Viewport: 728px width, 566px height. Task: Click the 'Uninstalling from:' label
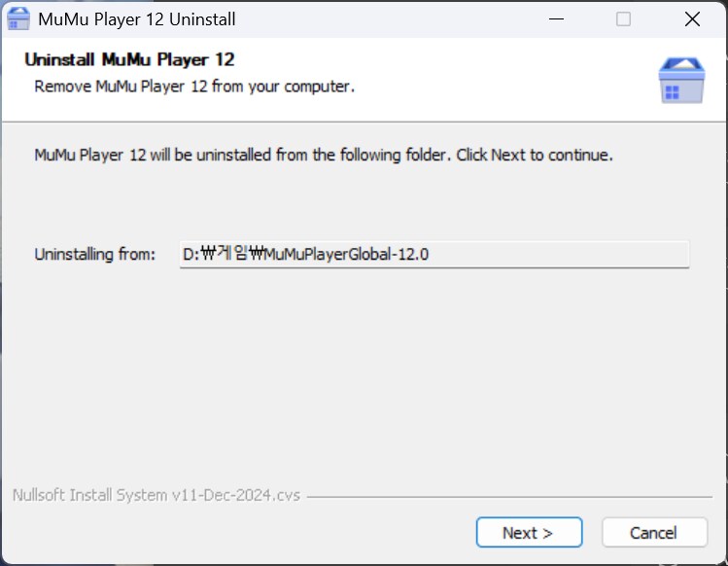point(94,254)
